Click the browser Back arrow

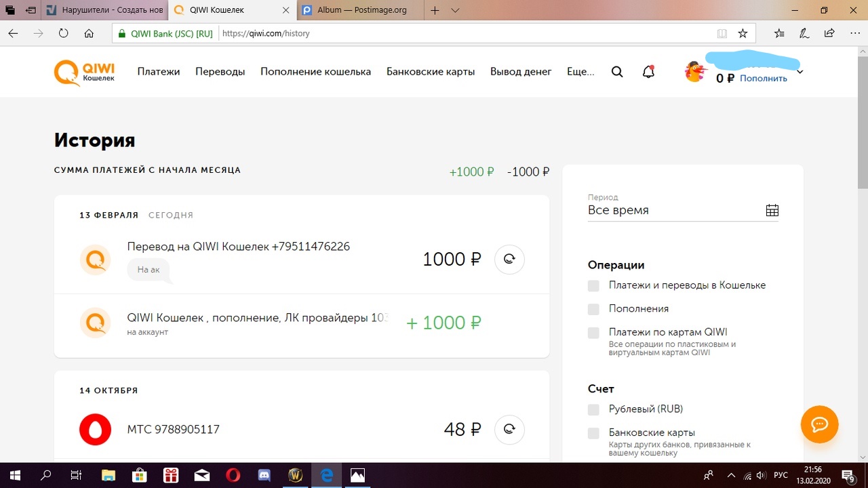pyautogui.click(x=13, y=33)
